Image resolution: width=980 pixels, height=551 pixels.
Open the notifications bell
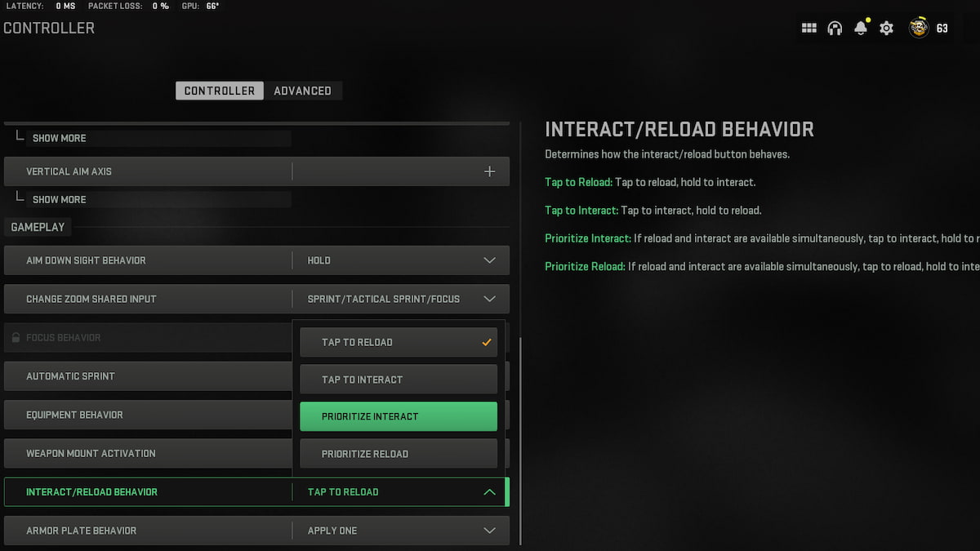coord(860,27)
